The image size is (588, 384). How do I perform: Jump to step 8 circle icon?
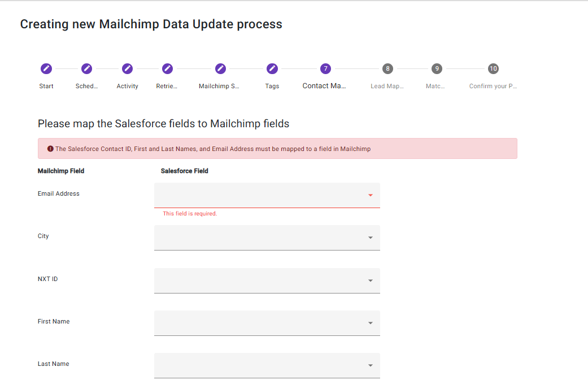point(387,68)
